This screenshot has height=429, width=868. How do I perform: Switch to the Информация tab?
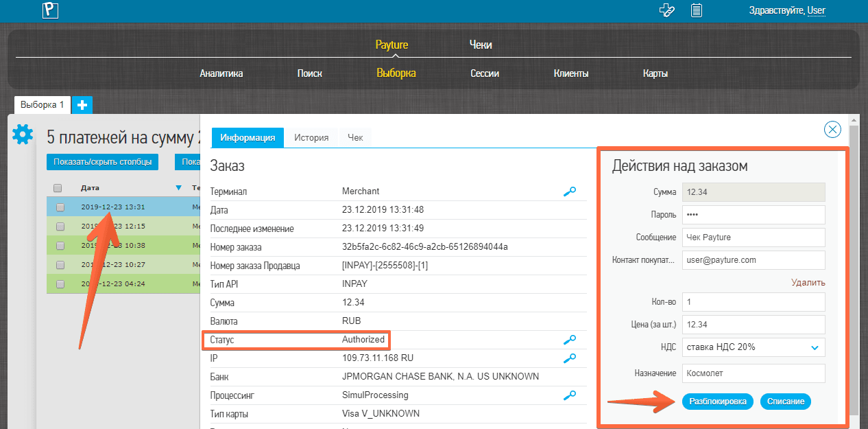pos(248,137)
